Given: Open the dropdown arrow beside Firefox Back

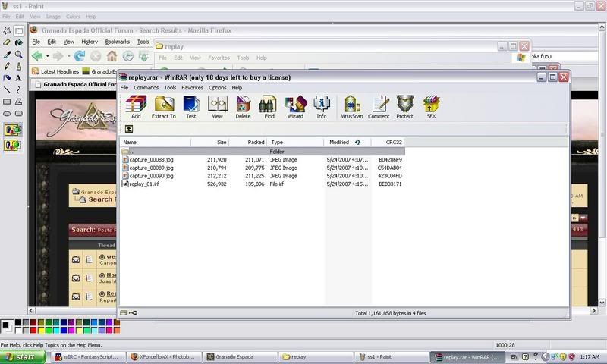Looking at the screenshot, I should 48,56.
